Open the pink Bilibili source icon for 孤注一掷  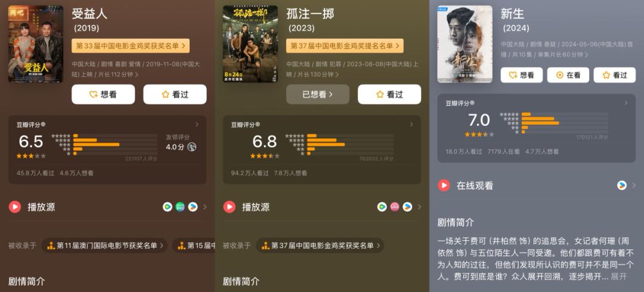click(x=394, y=207)
